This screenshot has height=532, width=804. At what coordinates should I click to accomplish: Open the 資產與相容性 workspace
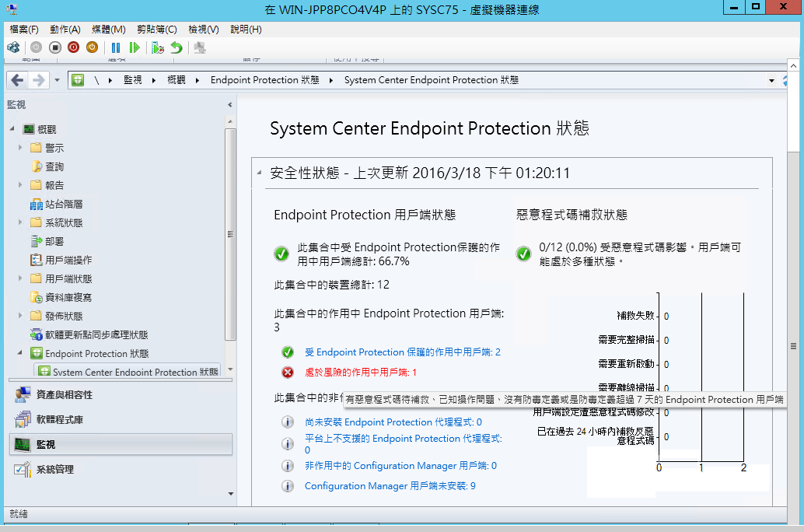tap(121, 394)
